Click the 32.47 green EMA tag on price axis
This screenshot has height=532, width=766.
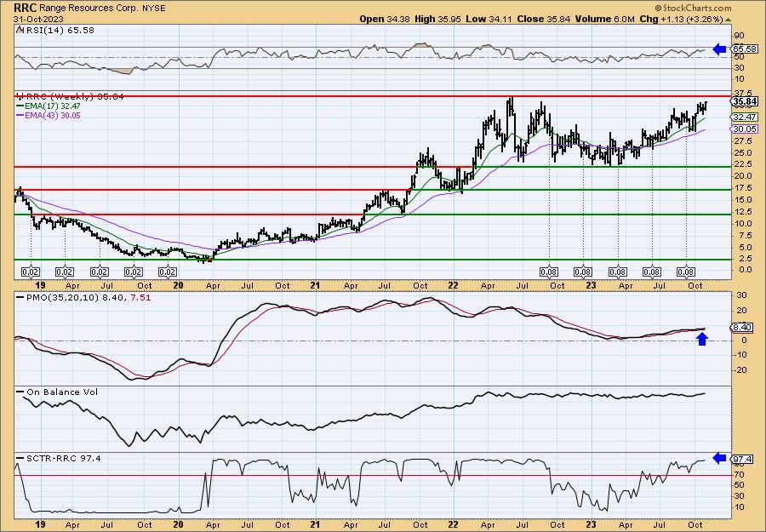[745, 117]
